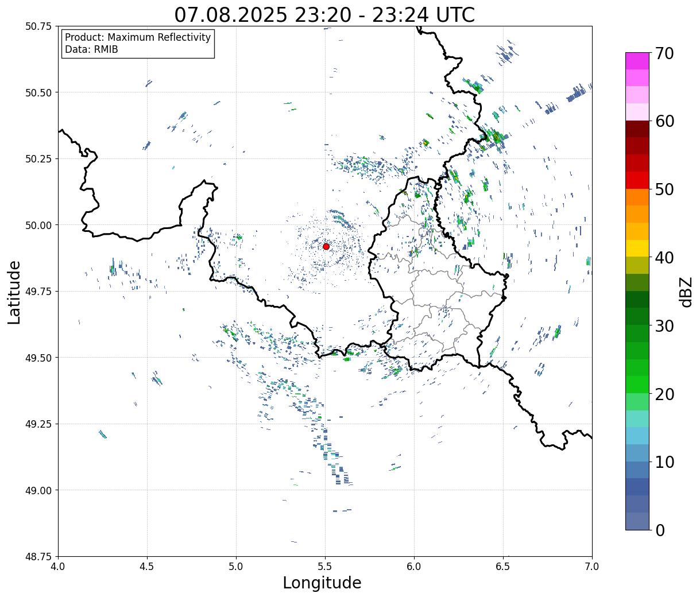Click the slate blue bottom colorbar segment
700x597 pixels.
coord(637,521)
